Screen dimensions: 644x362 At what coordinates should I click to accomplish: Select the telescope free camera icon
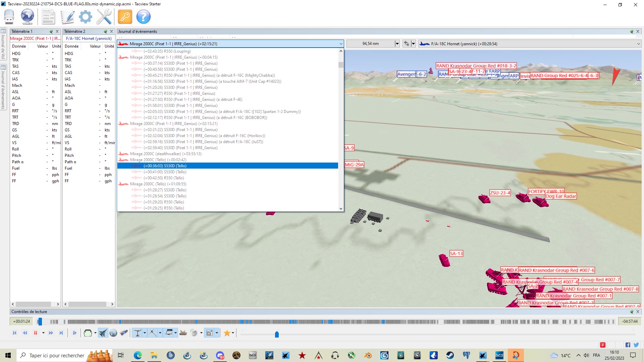point(124,333)
